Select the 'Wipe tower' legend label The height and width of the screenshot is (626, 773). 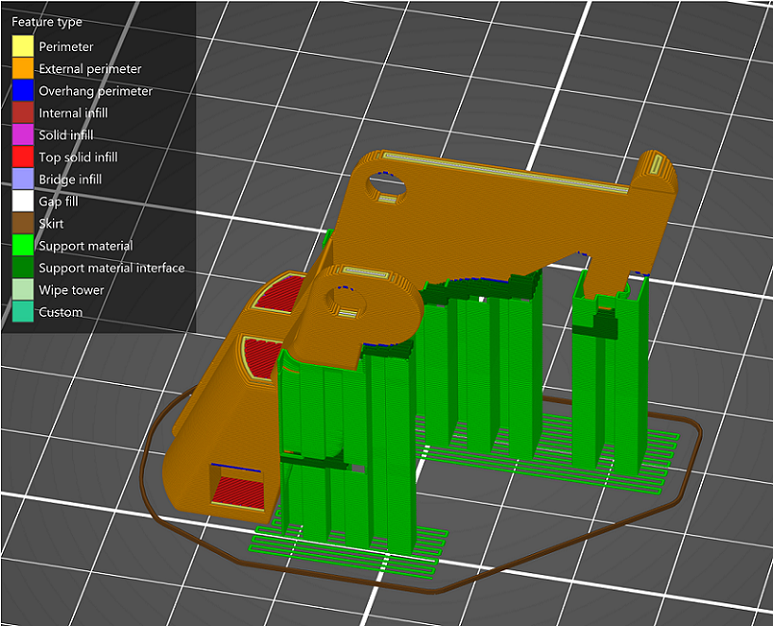coord(71,290)
